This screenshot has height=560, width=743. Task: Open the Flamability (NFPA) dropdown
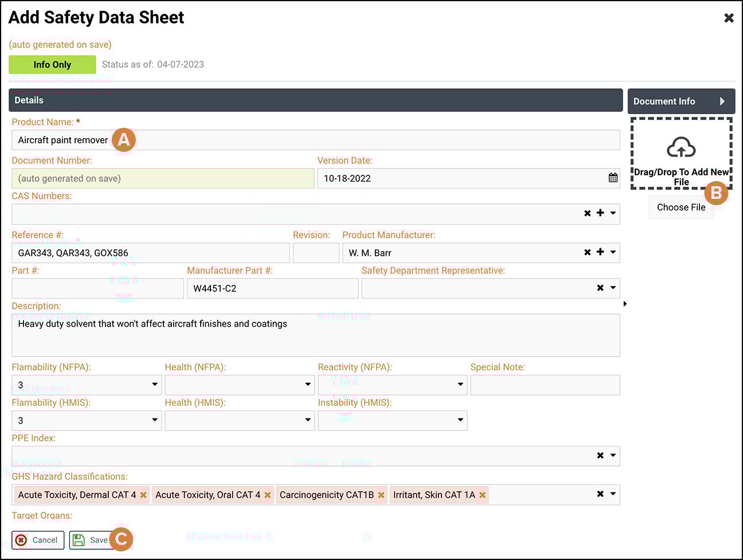point(154,385)
